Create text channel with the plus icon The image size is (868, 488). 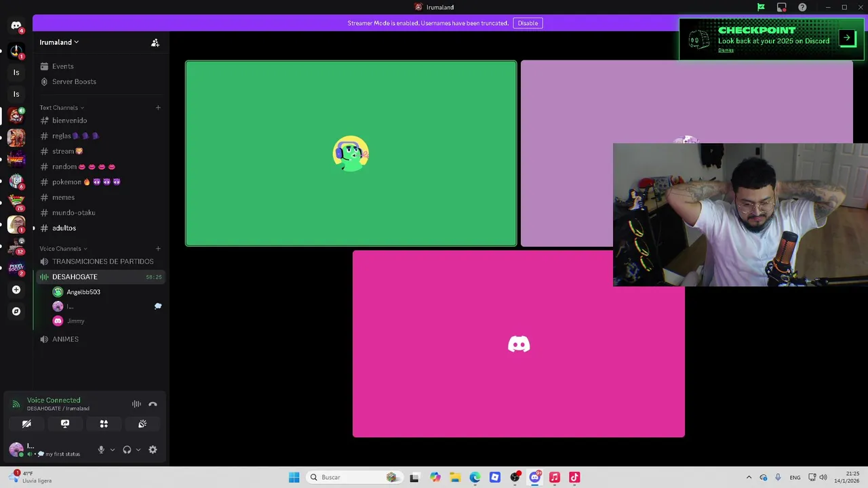[158, 108]
